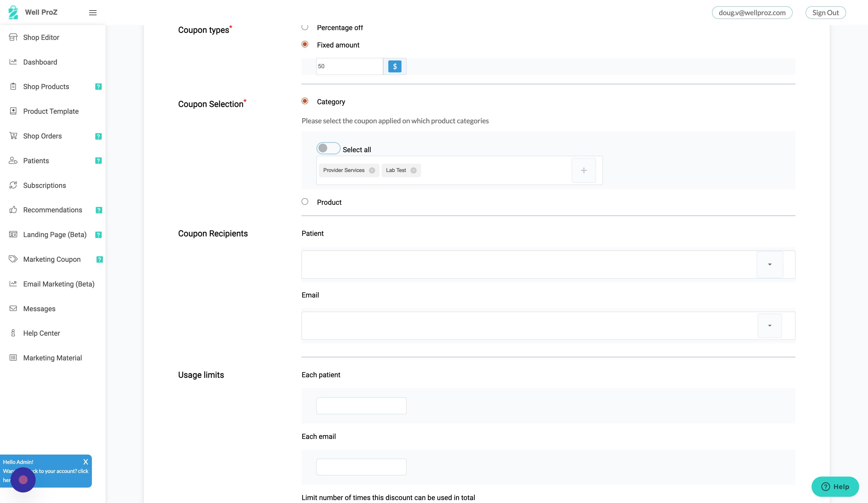Open the hamburger navigation menu
Screen dimensions: 868x503
pyautogui.click(x=92, y=12)
